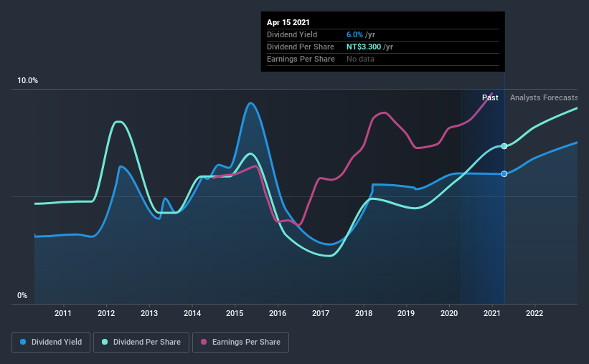Click the 10.0% y-axis label
This screenshot has height=364, width=589.
tap(28, 81)
